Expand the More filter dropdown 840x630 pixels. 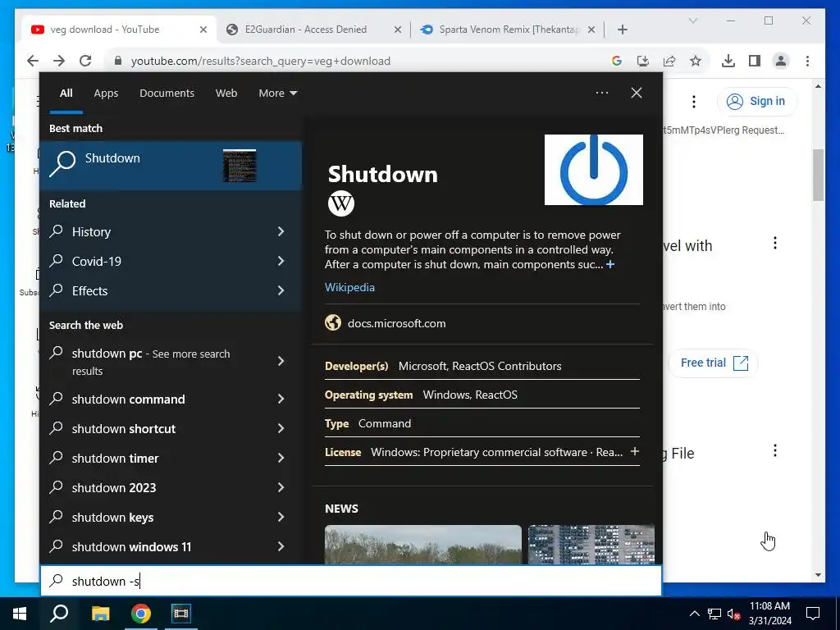[x=277, y=94]
